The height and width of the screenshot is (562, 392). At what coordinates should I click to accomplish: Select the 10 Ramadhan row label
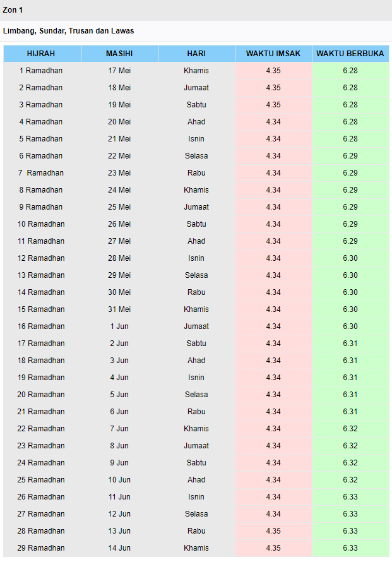tap(42, 224)
